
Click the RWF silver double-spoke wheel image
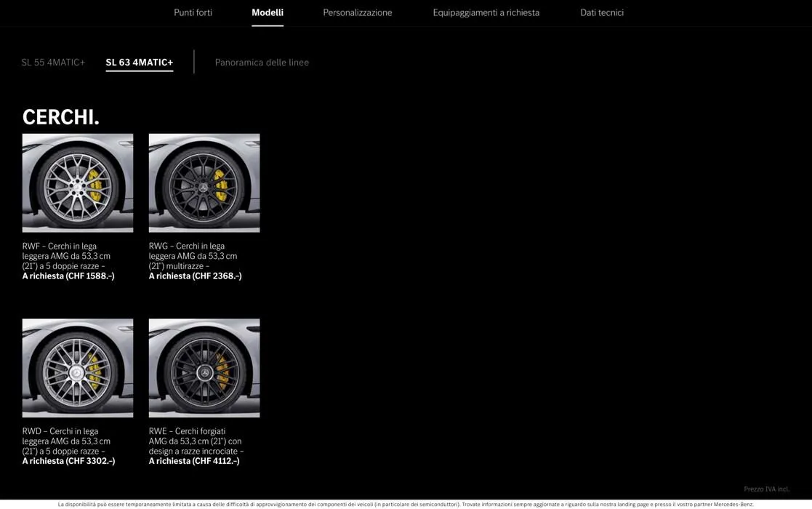78,183
